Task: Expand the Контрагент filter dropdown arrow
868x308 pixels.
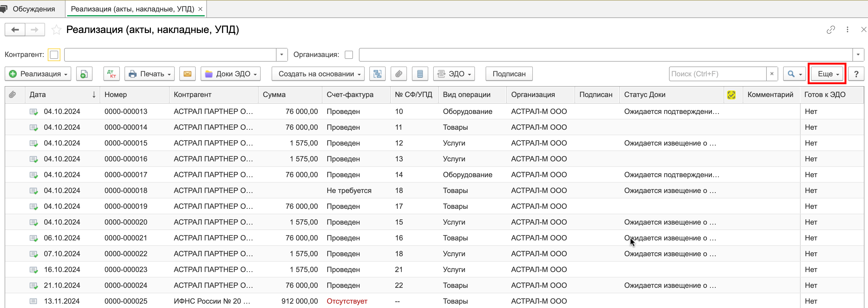Action: pyautogui.click(x=282, y=55)
